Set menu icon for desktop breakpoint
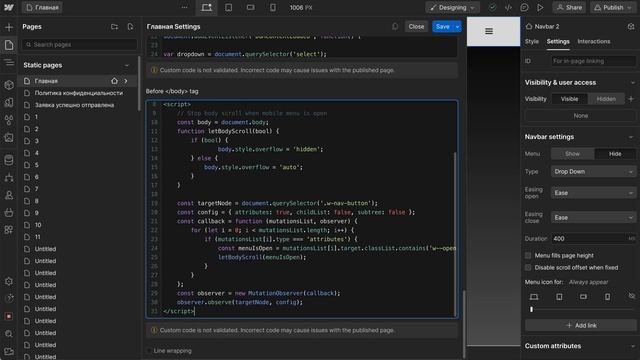The image size is (640, 360). pyautogui.click(x=534, y=297)
